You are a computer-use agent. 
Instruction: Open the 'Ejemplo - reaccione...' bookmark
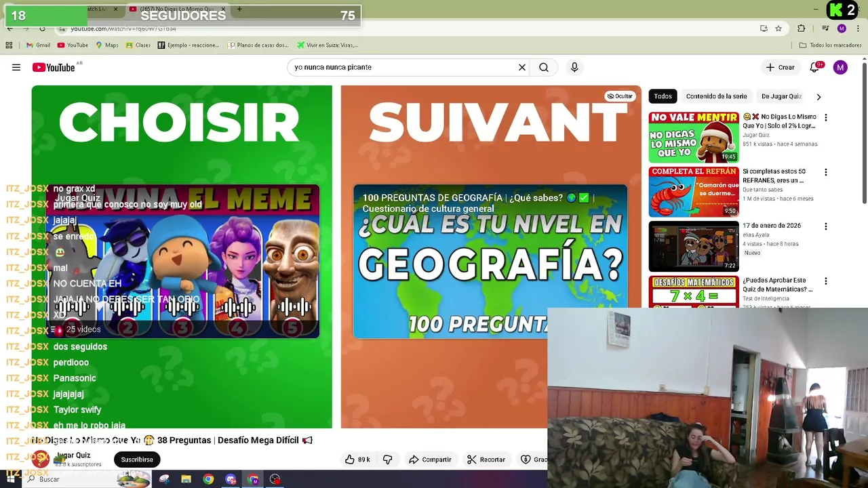(x=189, y=45)
